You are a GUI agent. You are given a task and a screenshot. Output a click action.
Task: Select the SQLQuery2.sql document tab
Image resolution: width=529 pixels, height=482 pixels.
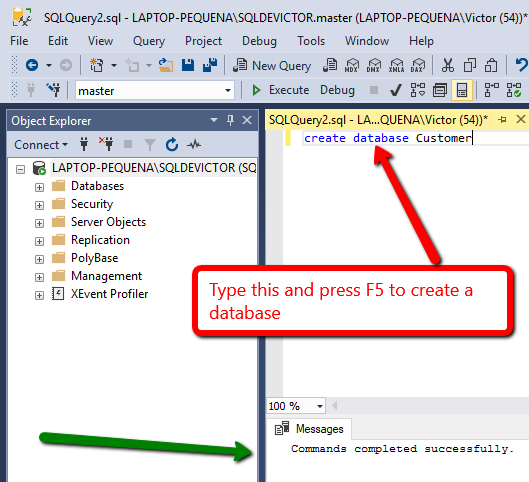pos(378,120)
